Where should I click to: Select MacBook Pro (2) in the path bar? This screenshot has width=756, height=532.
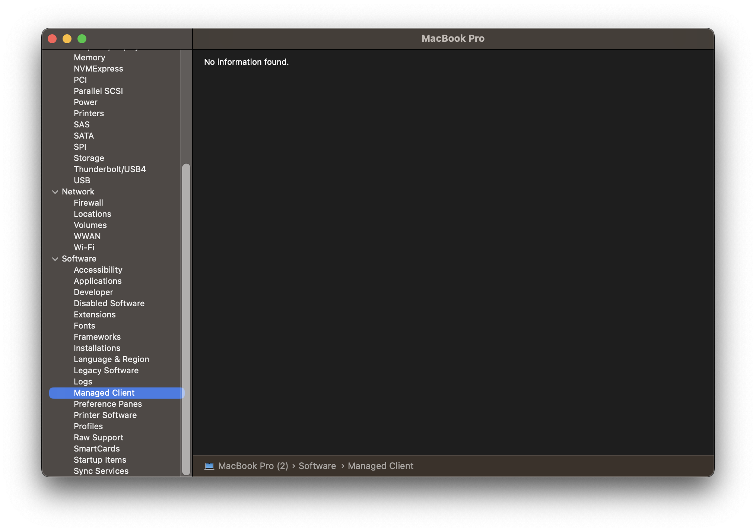click(x=253, y=466)
